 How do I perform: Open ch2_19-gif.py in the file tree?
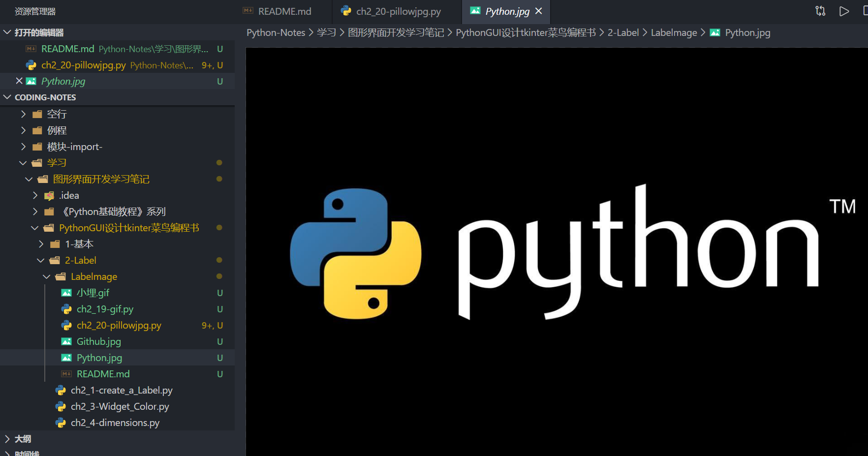pyautogui.click(x=117, y=308)
